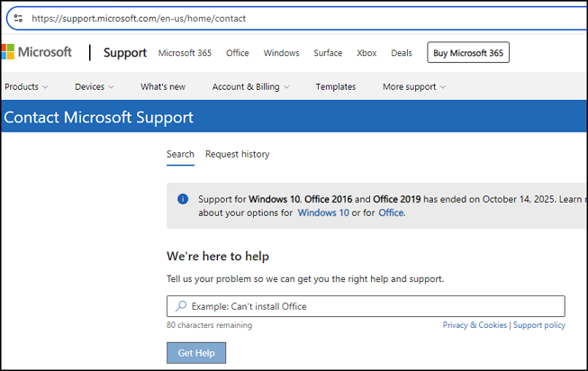Screen dimensions: 588x371
Task: Open site information icon in address bar
Action: point(18,18)
